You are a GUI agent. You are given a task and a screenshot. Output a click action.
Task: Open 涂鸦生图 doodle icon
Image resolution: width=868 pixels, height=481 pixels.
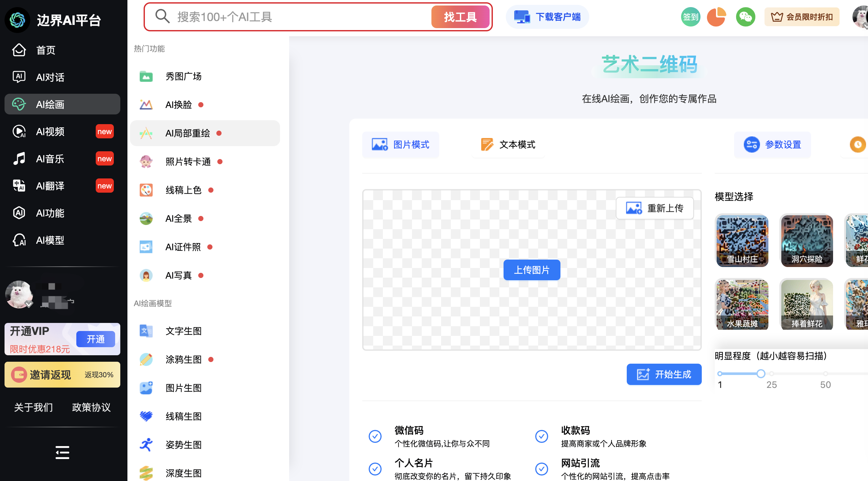[146, 359]
